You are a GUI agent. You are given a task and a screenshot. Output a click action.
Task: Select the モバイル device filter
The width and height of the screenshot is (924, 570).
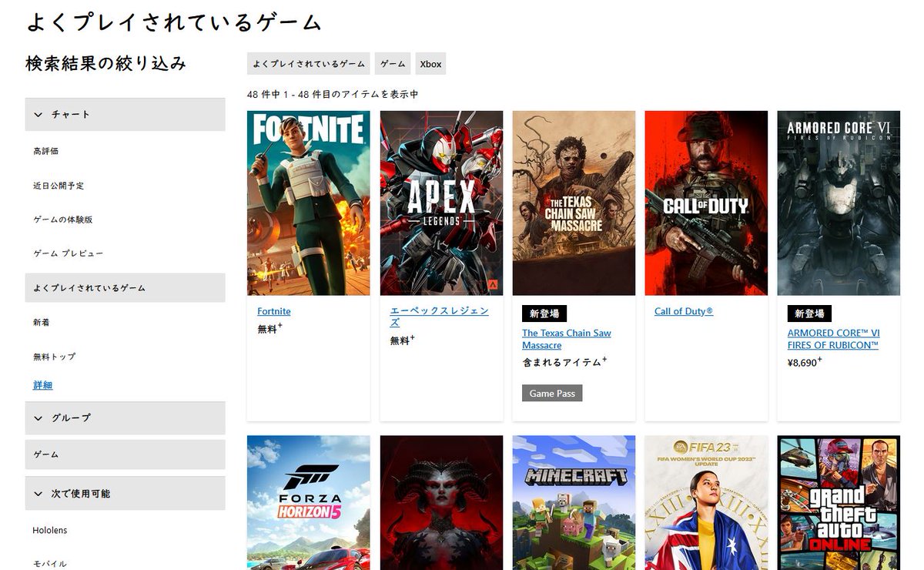coord(49,564)
